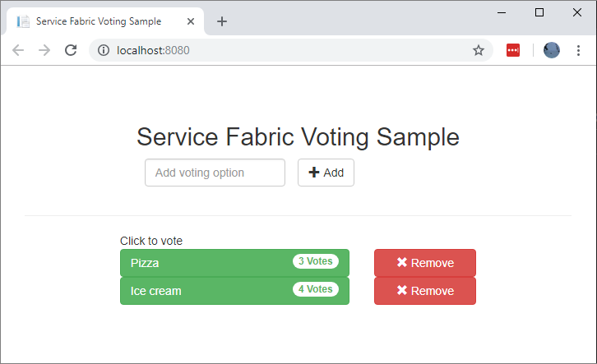597x364 pixels.
Task: Open Chrome's three-dot menu
Action: point(578,50)
